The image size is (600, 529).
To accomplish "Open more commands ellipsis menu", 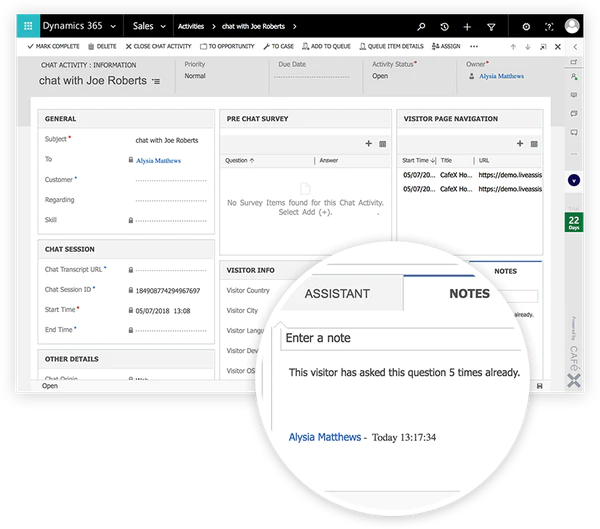I will coord(474,46).
